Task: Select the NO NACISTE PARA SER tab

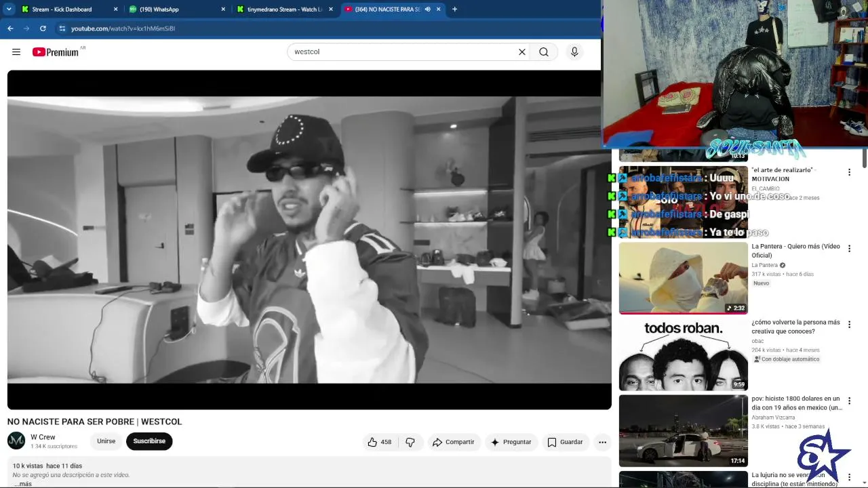Action: pos(393,9)
